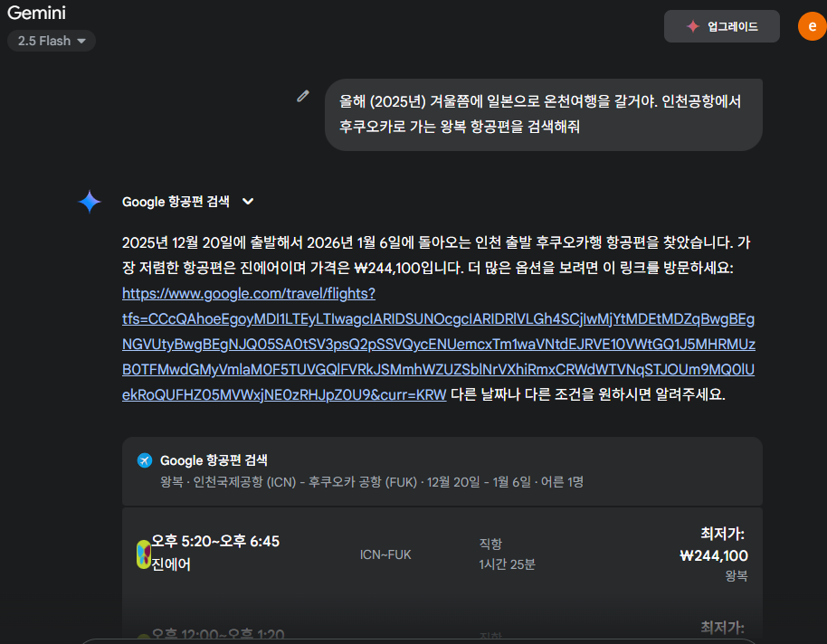This screenshot has height=644, width=827.
Task: Click the 1시간 25분 duration text
Action: tap(507, 564)
